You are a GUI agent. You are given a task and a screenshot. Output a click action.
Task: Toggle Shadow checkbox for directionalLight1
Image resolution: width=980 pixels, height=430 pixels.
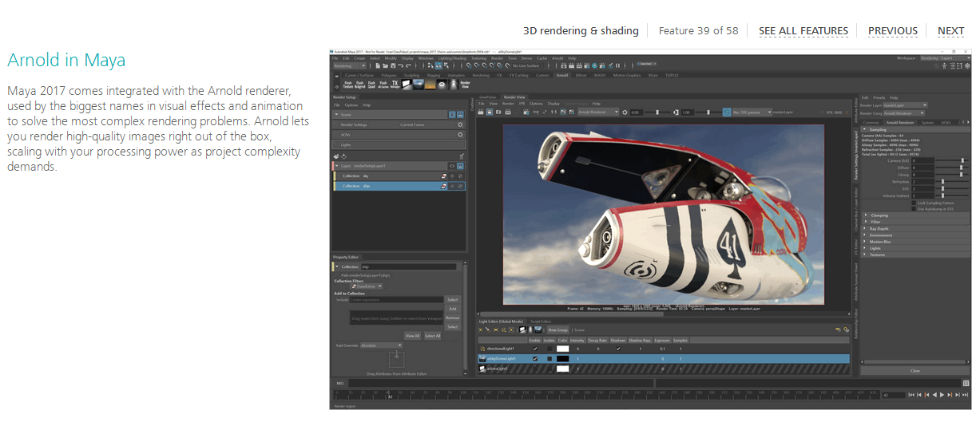click(618, 349)
